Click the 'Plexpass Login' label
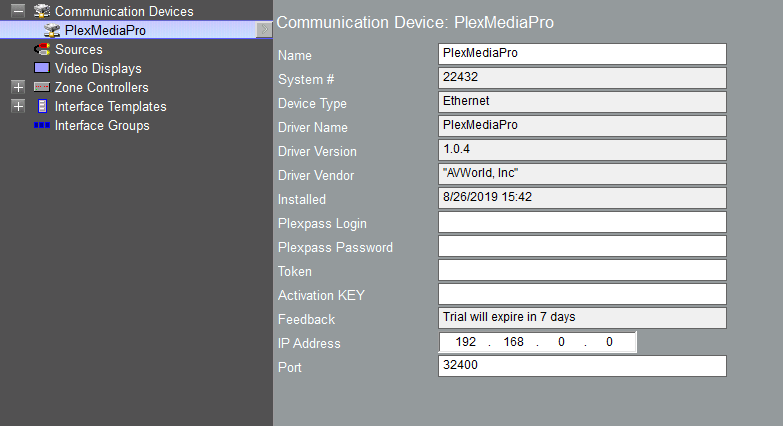The image size is (783, 426). click(322, 224)
